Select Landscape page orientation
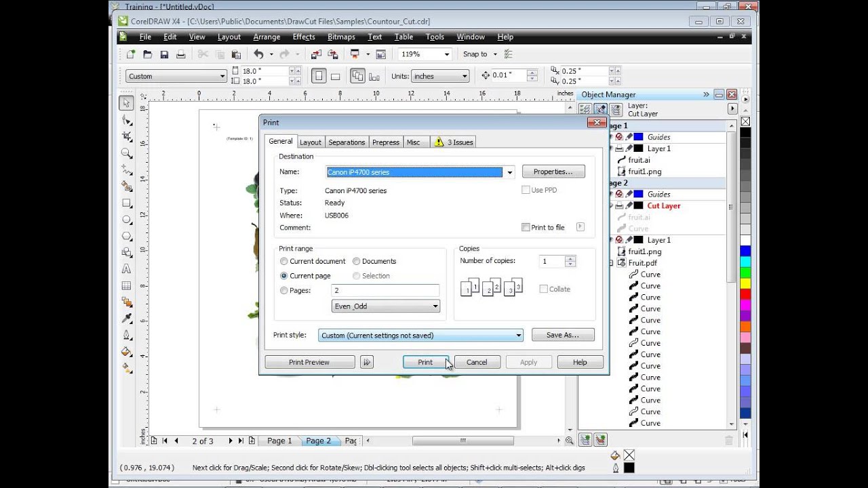The height and width of the screenshot is (488, 868). tap(335, 76)
